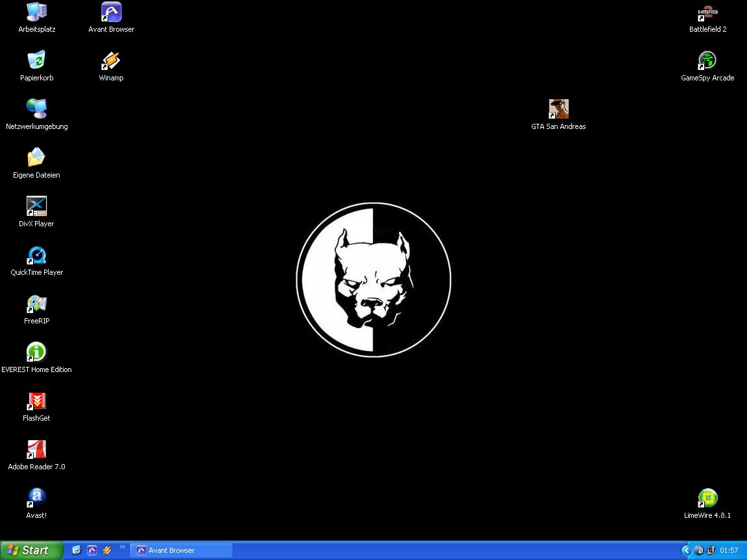Screen dimensions: 747x560
Task: Click the Adobe Reader 7.0 icon
Action: [x=36, y=450]
